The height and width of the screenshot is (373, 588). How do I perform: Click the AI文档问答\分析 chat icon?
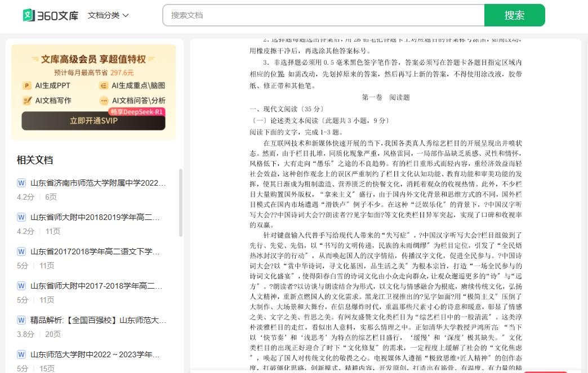[104, 101]
